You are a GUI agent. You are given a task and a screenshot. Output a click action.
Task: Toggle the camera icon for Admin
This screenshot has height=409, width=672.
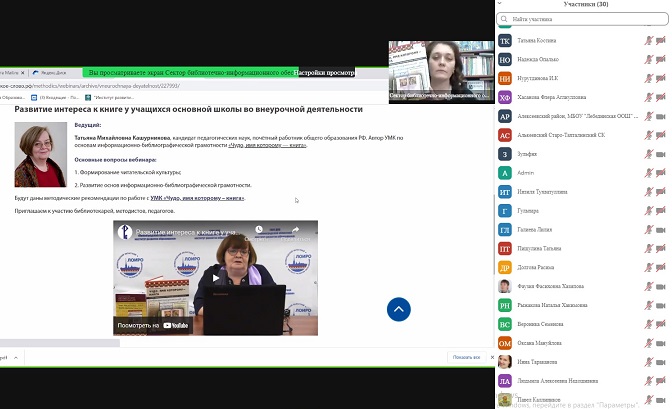(660, 172)
